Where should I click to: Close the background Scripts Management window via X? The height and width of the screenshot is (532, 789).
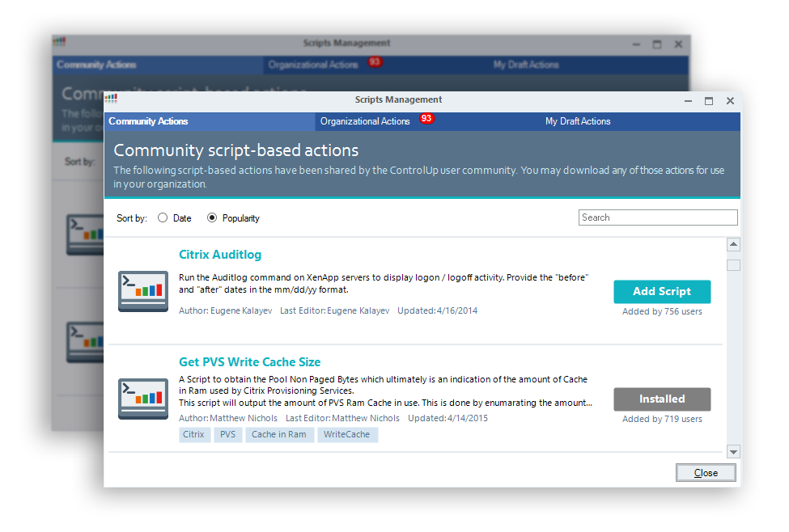click(678, 44)
